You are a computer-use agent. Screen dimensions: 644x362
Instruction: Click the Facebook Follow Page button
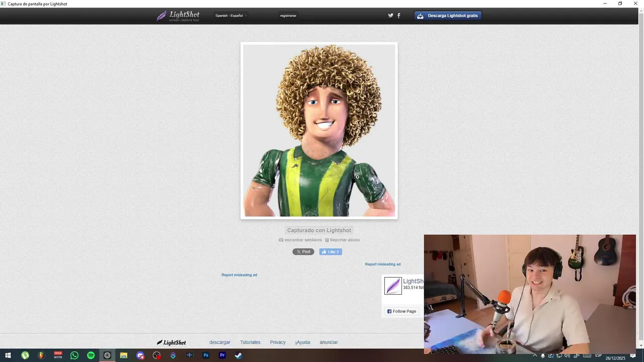tap(401, 311)
